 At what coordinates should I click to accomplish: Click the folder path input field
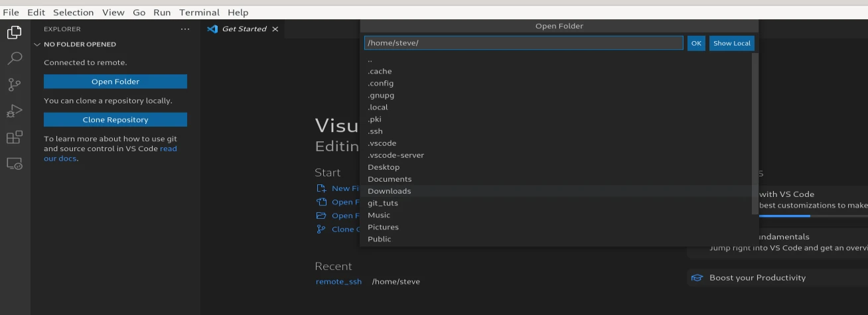tap(523, 43)
